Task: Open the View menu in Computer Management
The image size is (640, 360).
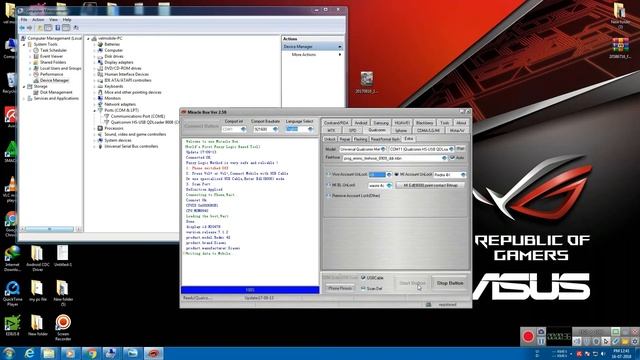Action: click(x=53, y=20)
